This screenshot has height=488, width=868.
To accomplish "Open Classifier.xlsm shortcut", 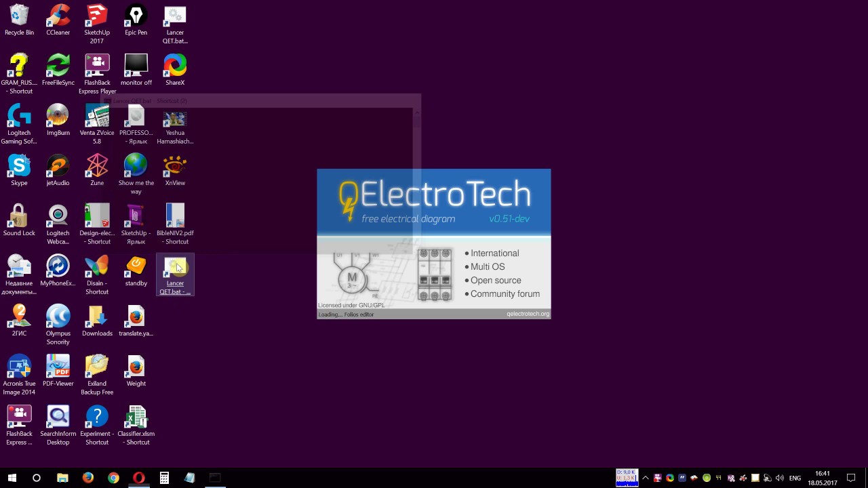I will pyautogui.click(x=136, y=425).
